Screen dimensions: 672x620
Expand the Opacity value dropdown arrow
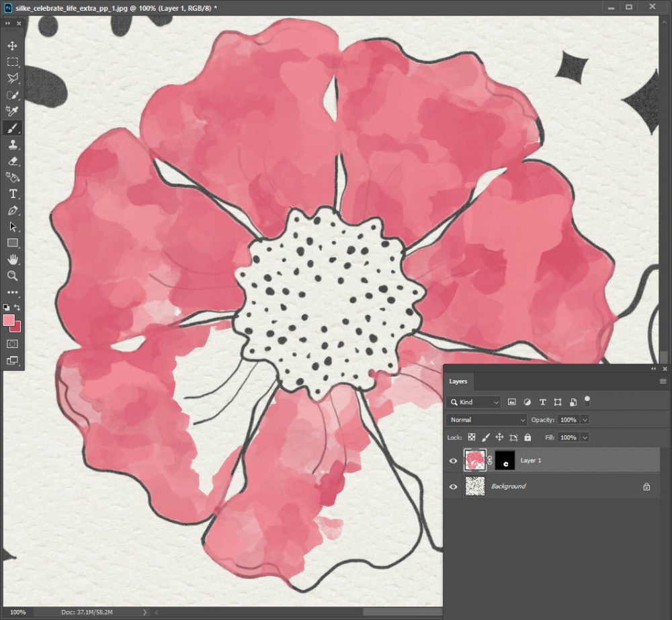click(585, 420)
